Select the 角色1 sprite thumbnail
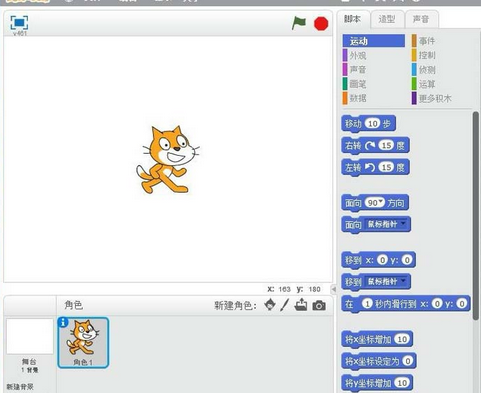This screenshot has width=481, height=393. tap(83, 343)
